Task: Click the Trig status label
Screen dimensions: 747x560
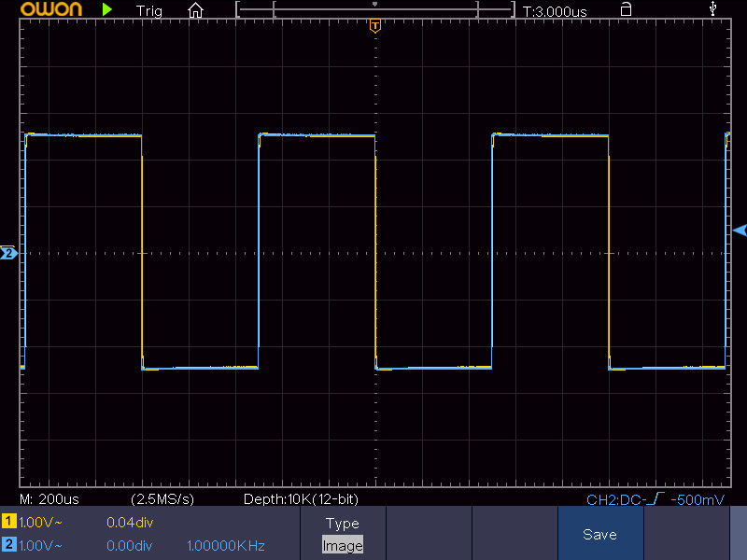Action: pyautogui.click(x=148, y=11)
